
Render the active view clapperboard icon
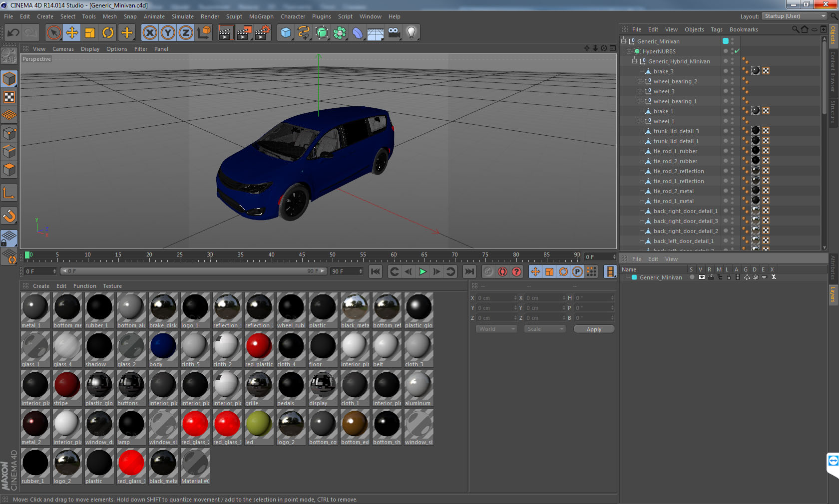(226, 33)
